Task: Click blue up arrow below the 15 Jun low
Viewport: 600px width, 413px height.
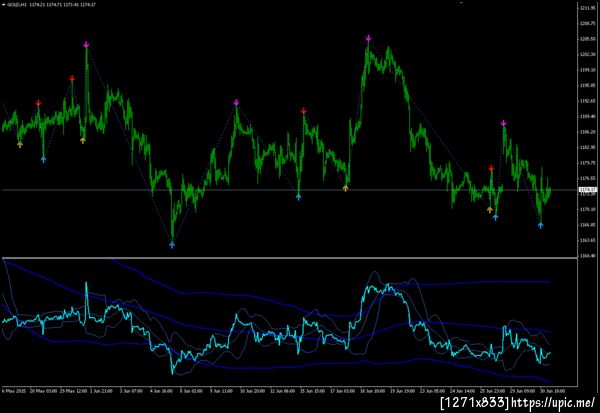Action: pos(298,197)
